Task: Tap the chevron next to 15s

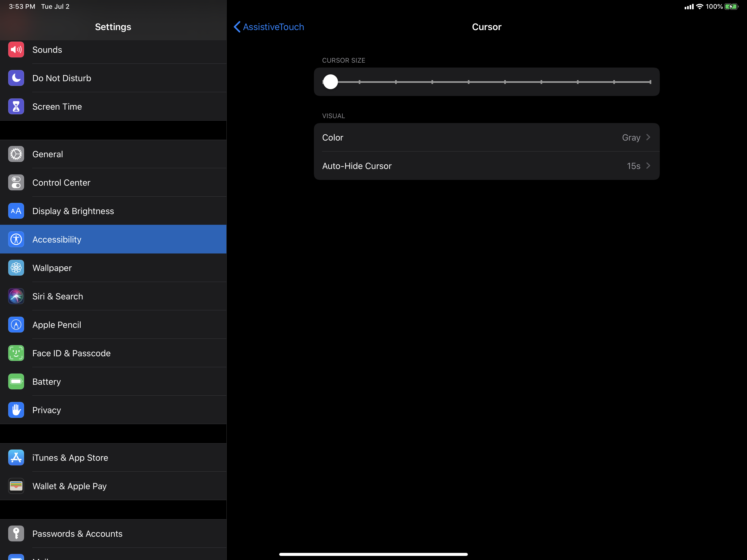Action: 648,166
